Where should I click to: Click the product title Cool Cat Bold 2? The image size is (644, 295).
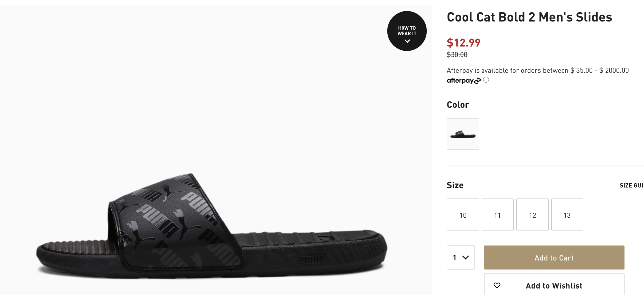point(529,17)
